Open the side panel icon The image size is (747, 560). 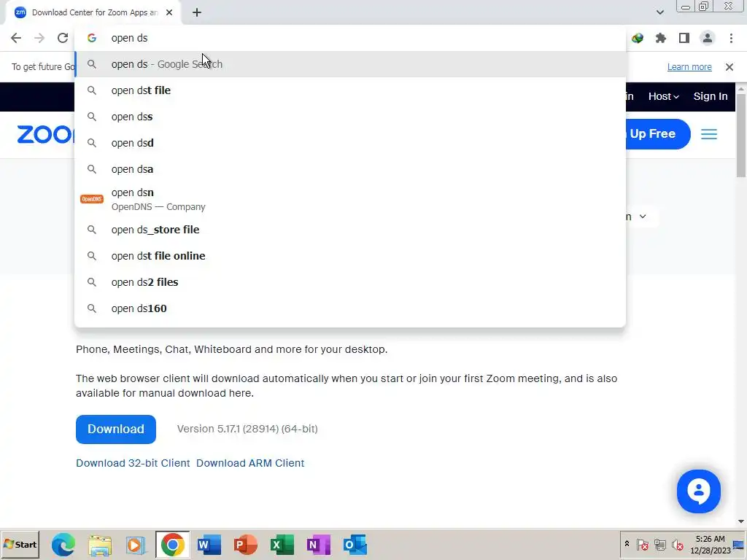(684, 38)
